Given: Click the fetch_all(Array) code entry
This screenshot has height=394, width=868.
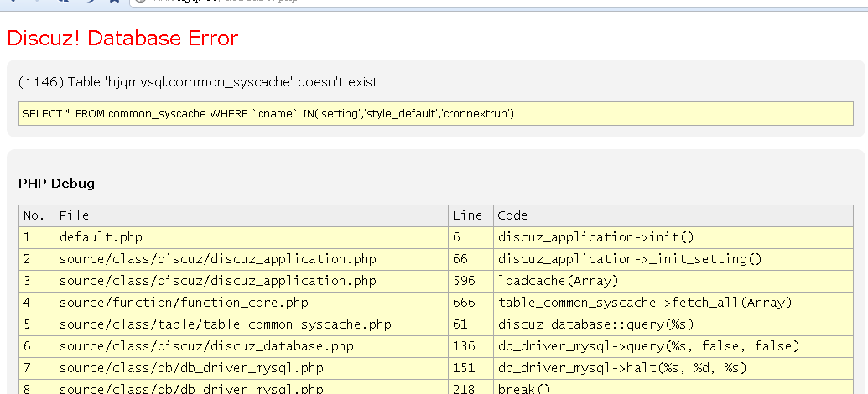Looking at the screenshot, I should pyautogui.click(x=645, y=303).
